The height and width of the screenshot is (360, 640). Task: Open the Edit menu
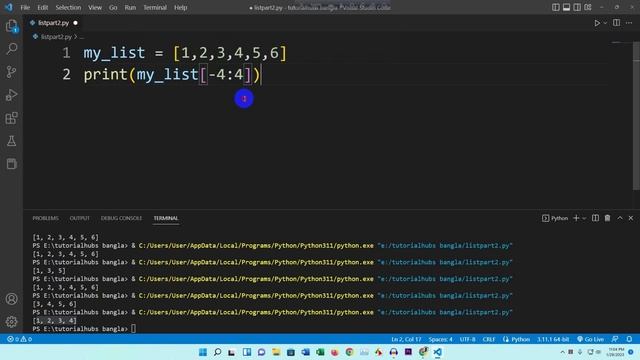pos(42,7)
